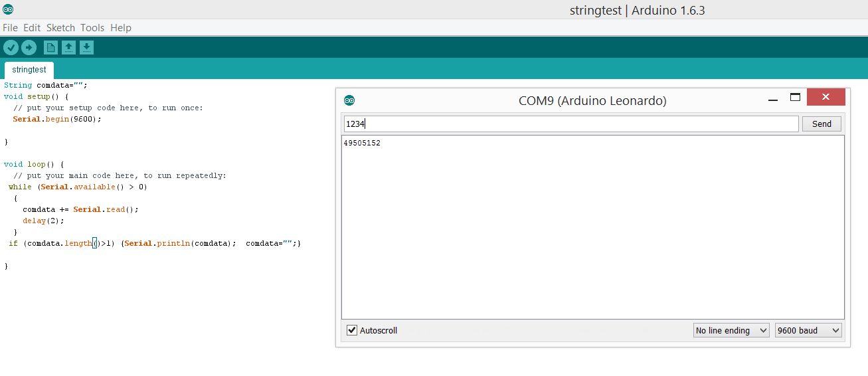Create a new sketch with New icon
The width and height of the screenshot is (868, 376).
pos(50,47)
